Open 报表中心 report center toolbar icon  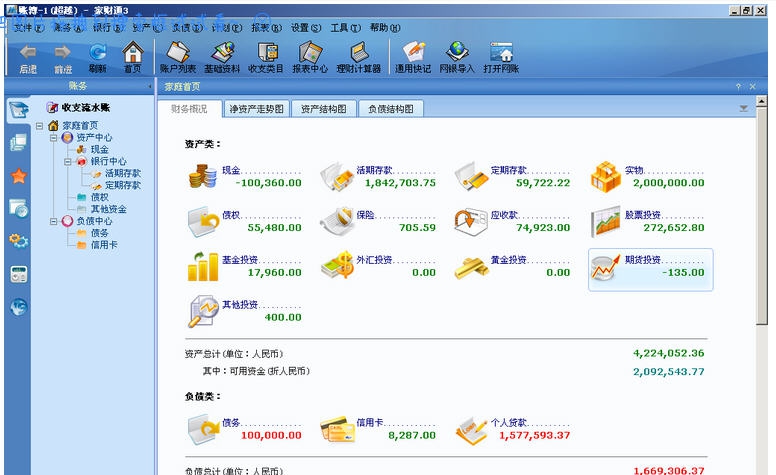[x=310, y=51]
